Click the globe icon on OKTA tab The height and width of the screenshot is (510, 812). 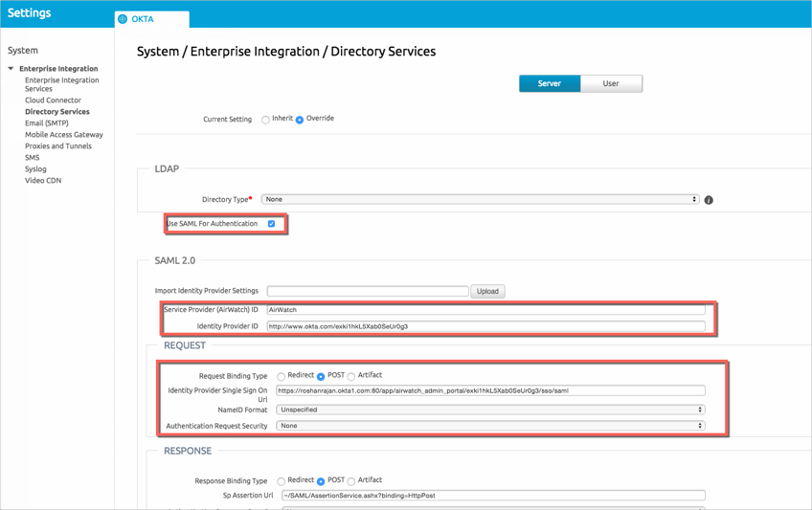pyautogui.click(x=123, y=19)
